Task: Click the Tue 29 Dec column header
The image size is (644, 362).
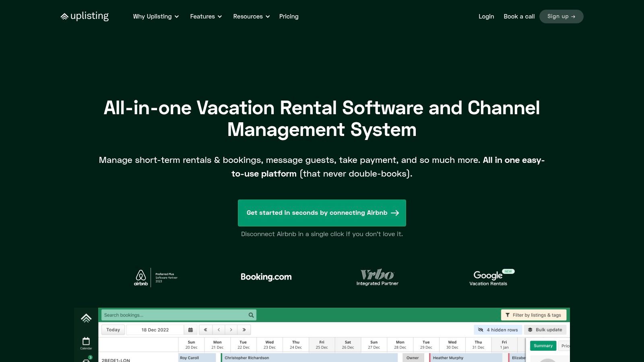Action: point(426,345)
